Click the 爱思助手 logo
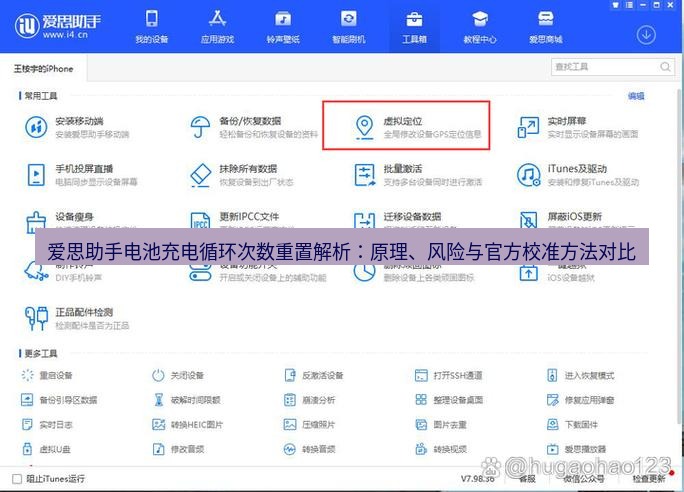This screenshot has width=684, height=492. coord(58,26)
